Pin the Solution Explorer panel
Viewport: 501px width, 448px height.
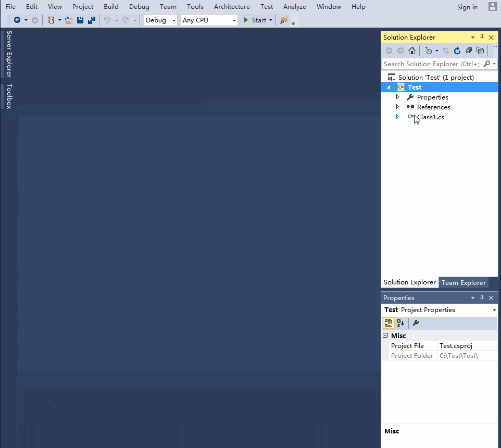click(x=482, y=38)
